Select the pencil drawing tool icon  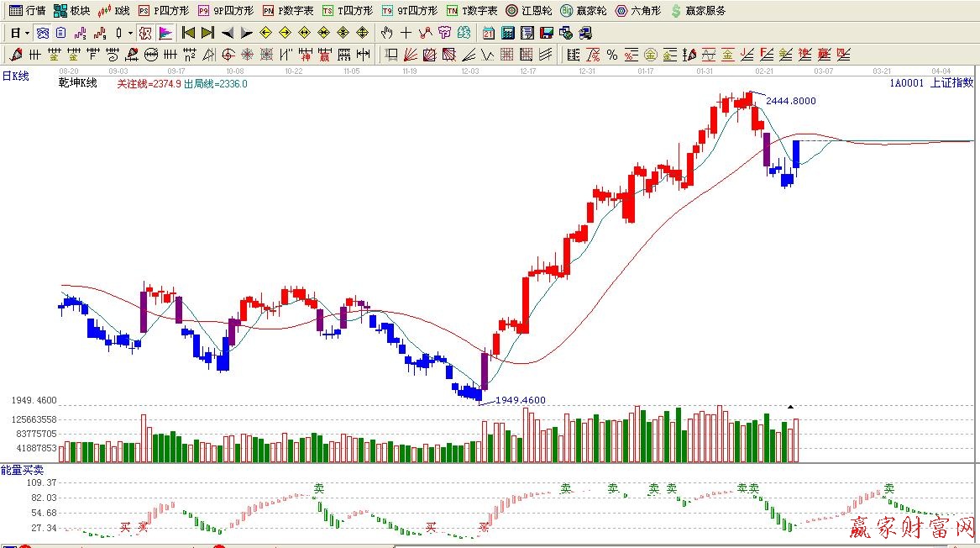point(16,55)
